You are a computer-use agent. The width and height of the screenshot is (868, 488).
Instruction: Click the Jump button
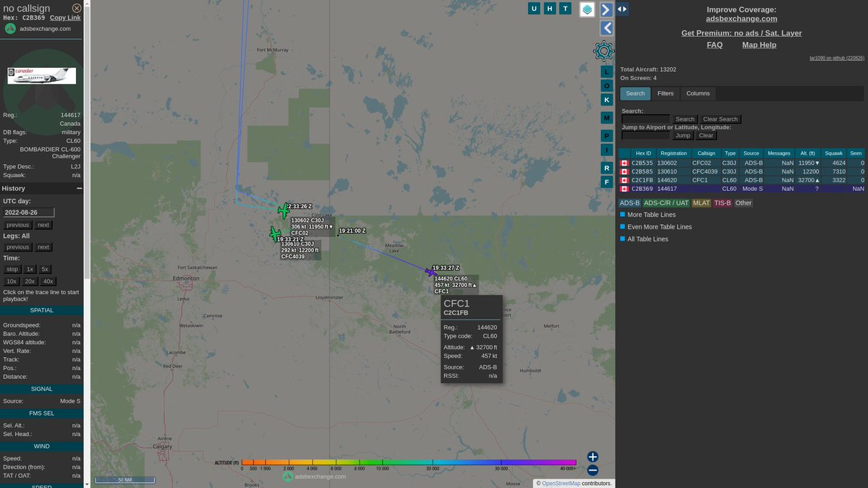coord(683,135)
